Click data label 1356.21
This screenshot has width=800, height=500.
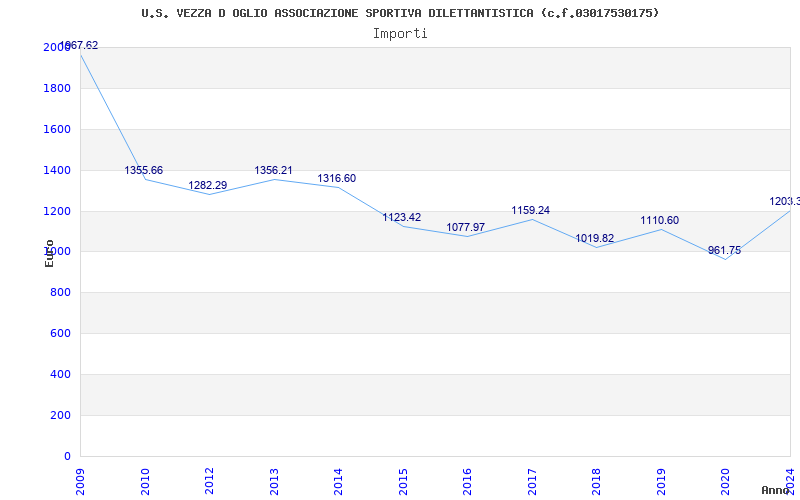273,170
